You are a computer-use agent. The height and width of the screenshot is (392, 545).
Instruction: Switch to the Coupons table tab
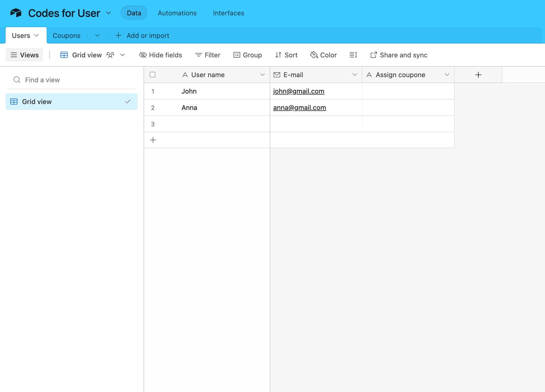[67, 36]
